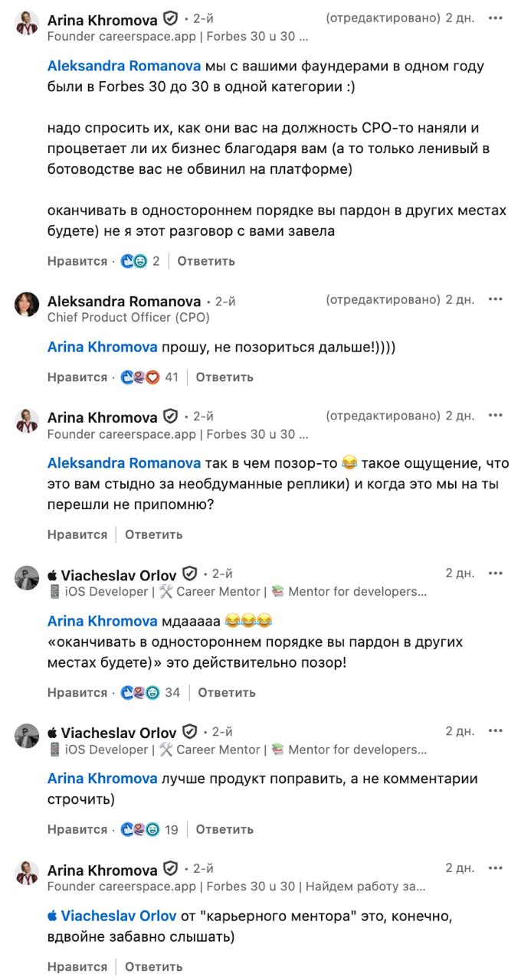Toggle like on Arina's last comment
The height and width of the screenshot is (980, 521).
point(77,965)
